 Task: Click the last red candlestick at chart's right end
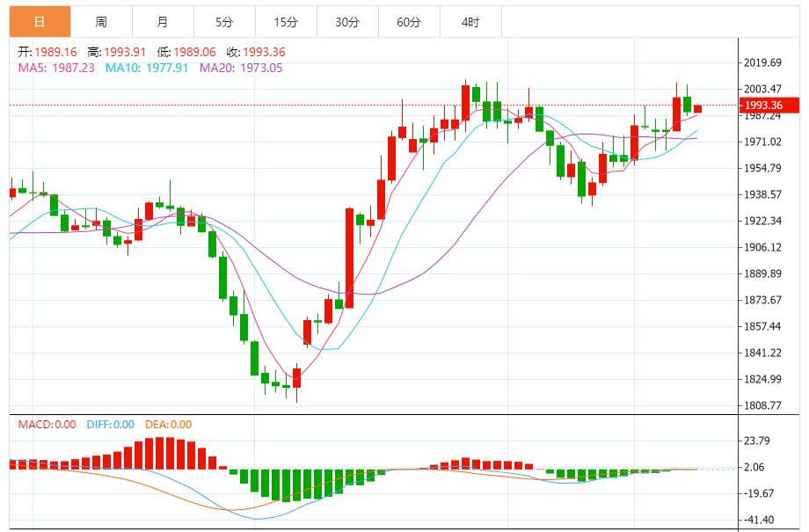[697, 108]
